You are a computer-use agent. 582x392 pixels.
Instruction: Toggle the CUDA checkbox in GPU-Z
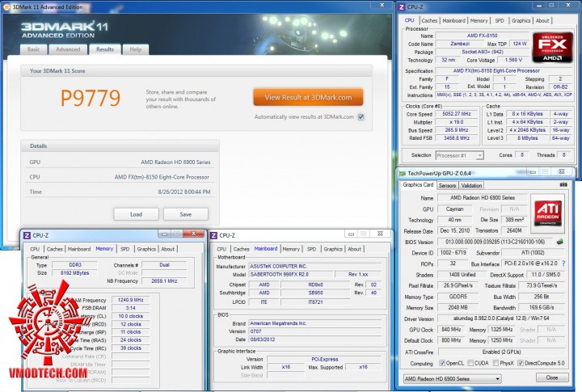[x=470, y=363]
